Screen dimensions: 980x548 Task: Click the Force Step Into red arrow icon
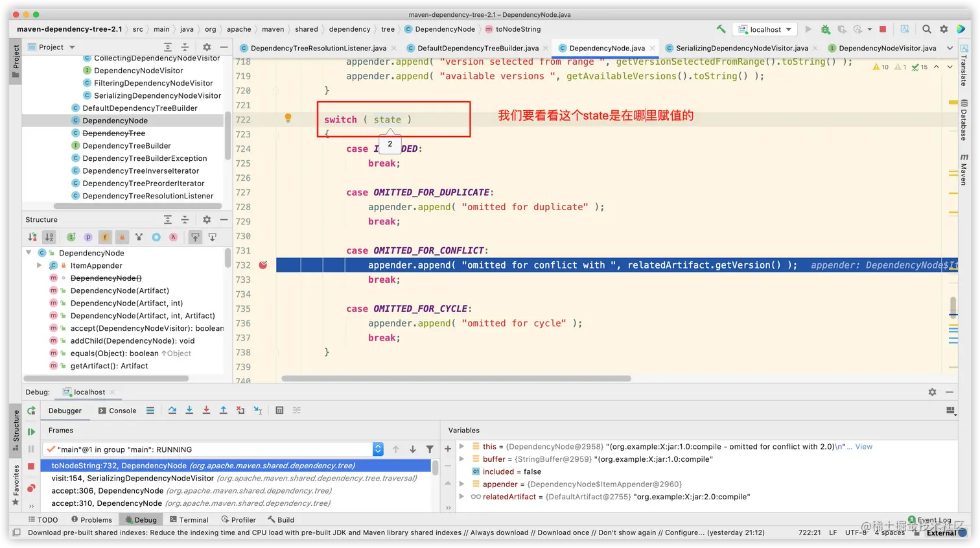point(206,411)
